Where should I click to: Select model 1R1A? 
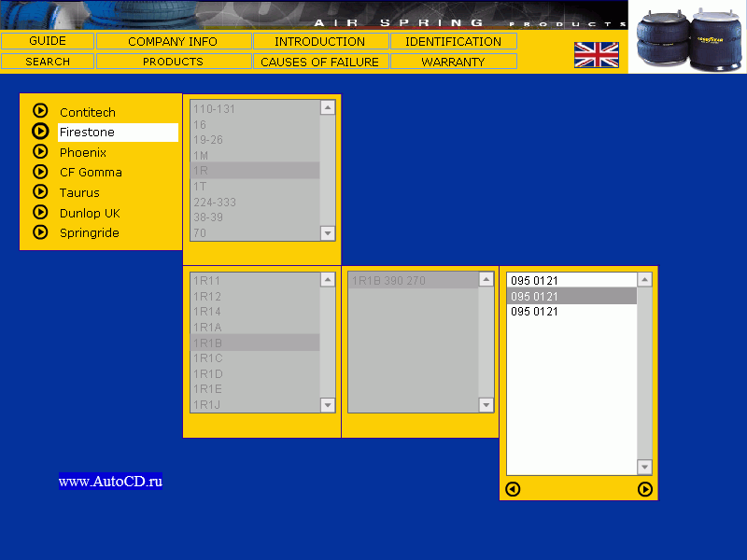pos(255,328)
